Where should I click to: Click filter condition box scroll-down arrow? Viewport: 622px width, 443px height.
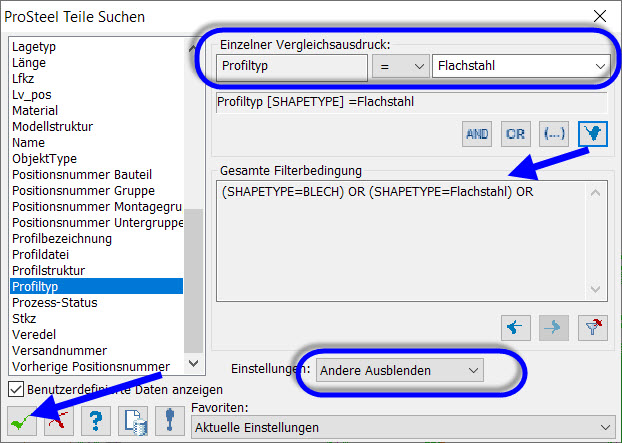(595, 289)
